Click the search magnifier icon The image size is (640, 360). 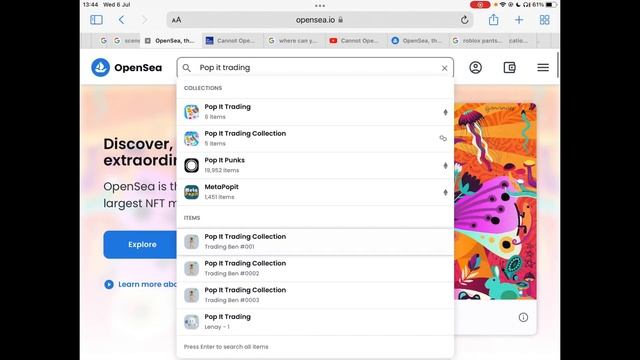(x=187, y=68)
